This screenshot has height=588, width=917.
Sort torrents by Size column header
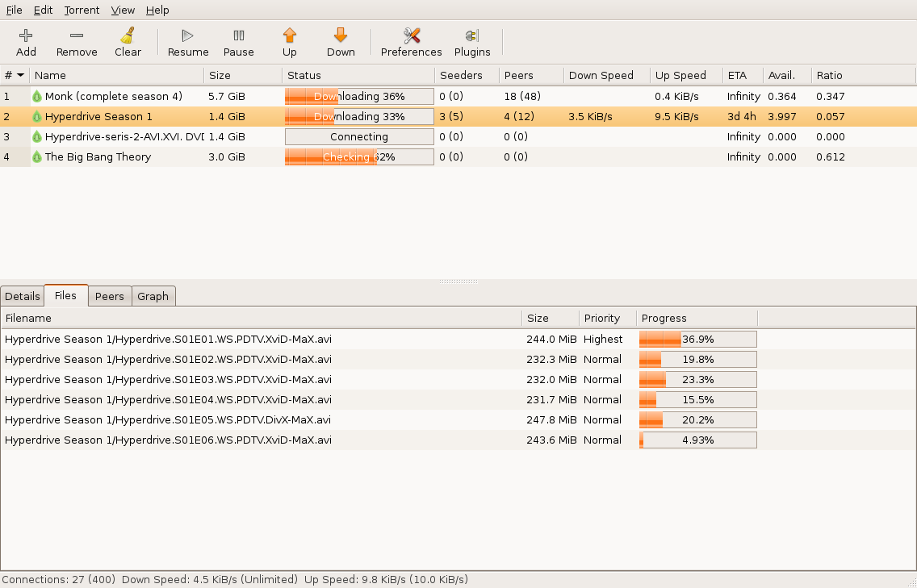point(243,75)
